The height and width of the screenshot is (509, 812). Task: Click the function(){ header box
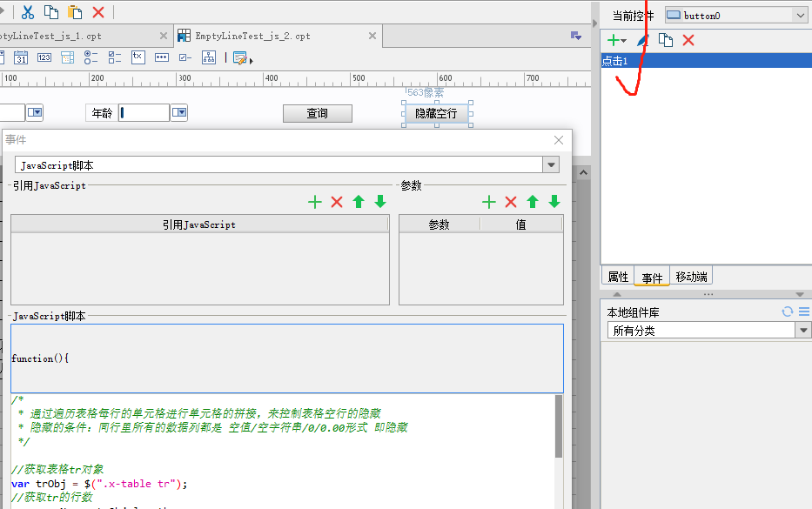287,358
